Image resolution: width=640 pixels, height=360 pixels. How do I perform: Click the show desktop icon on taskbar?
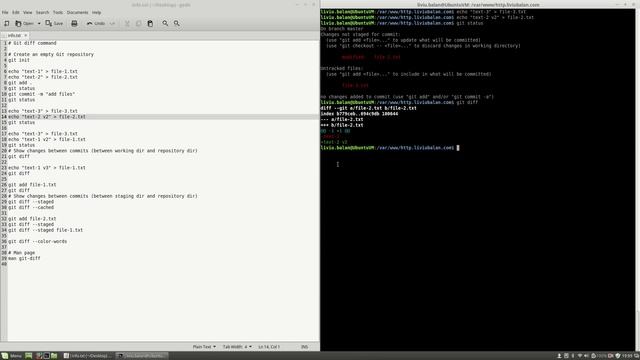[x=29, y=356]
